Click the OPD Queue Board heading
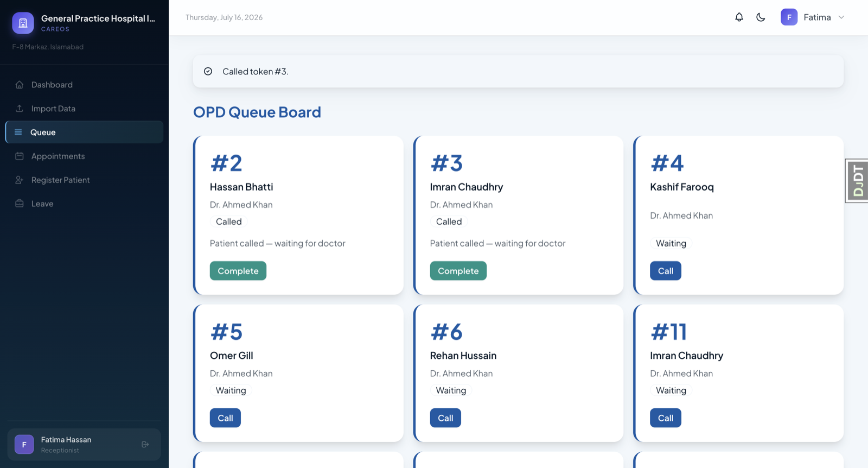This screenshot has width=868, height=468. [x=257, y=112]
